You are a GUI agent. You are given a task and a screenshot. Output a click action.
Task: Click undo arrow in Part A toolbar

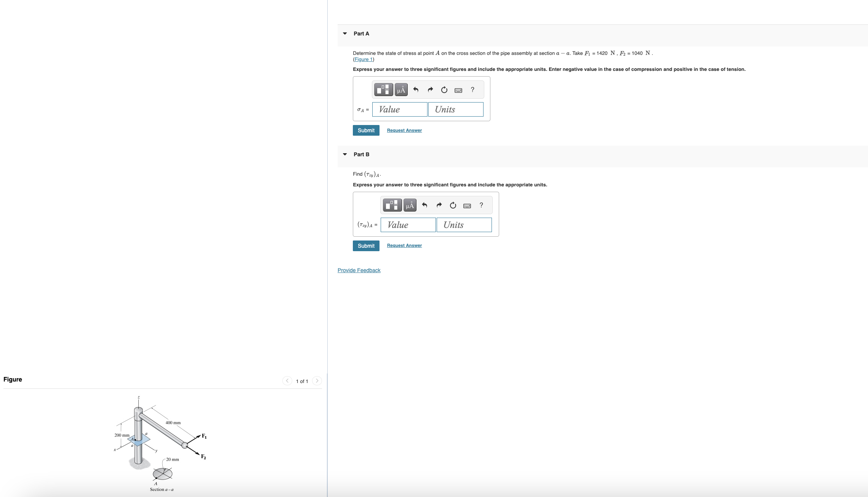[x=416, y=90]
